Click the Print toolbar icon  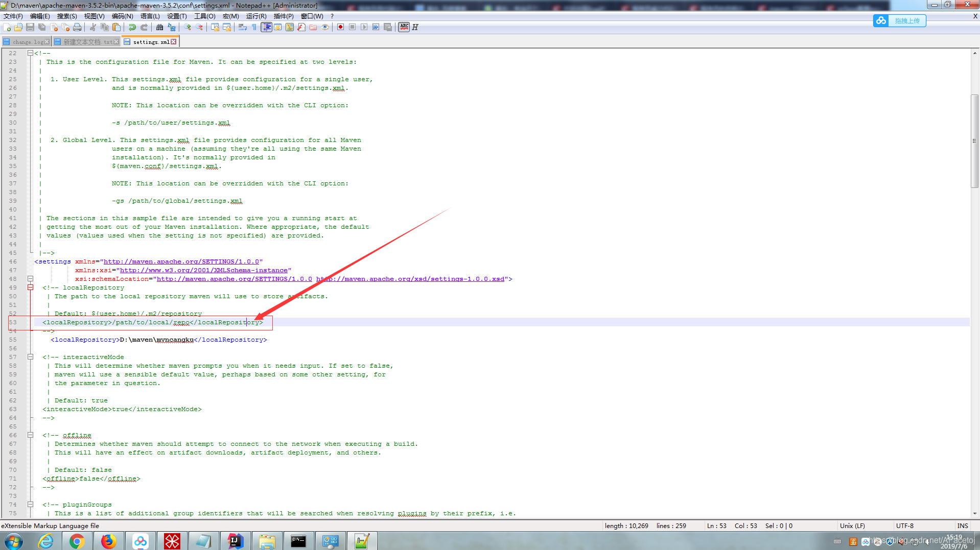click(77, 27)
